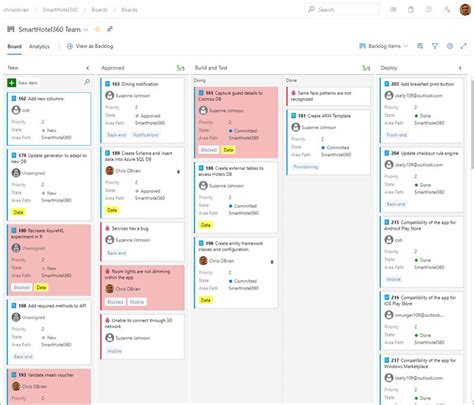Click the last Boards breadcrumb
The width and height of the screenshot is (474, 405).
click(129, 10)
